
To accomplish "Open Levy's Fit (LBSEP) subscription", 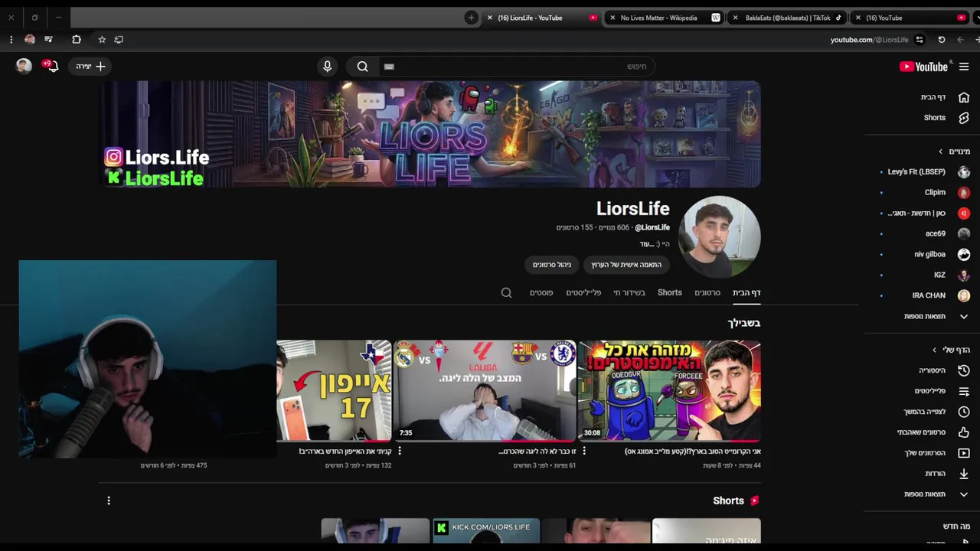I will [924, 172].
